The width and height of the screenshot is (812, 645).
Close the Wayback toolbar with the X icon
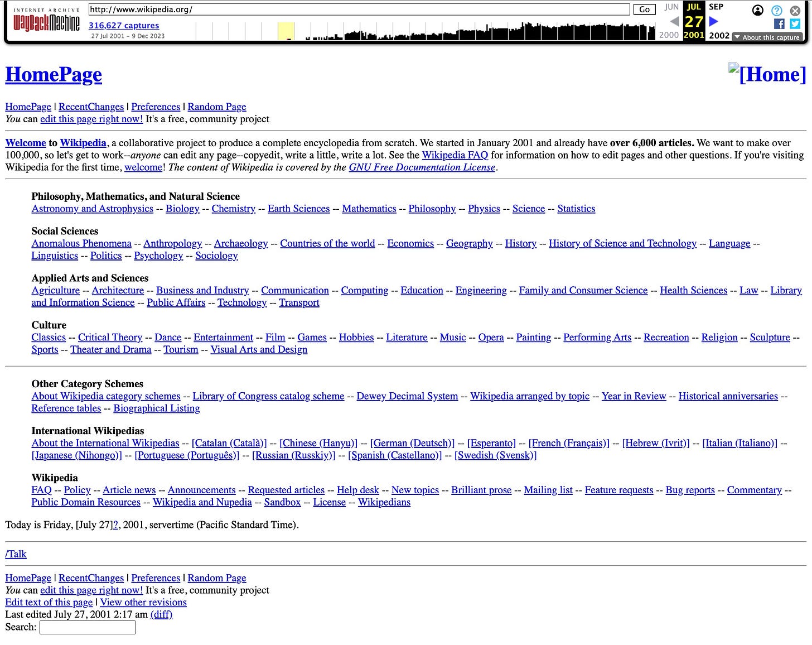click(x=795, y=10)
